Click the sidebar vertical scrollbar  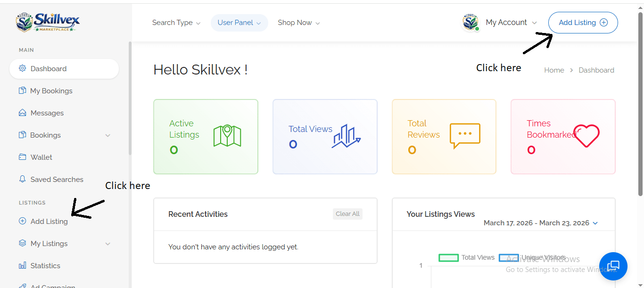click(130, 99)
